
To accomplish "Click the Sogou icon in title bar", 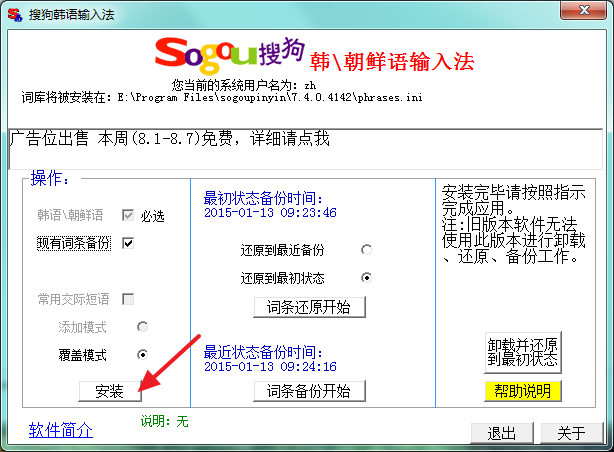I will pyautogui.click(x=15, y=14).
